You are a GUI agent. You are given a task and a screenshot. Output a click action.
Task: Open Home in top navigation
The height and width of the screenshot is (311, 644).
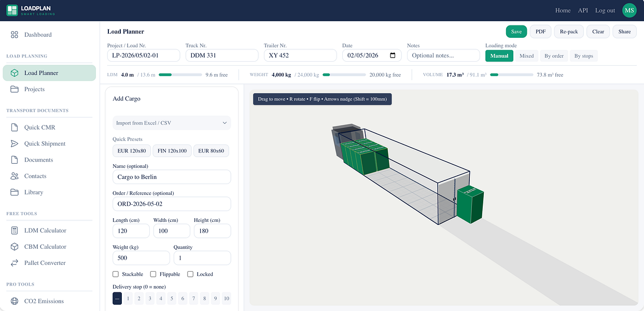point(563,10)
